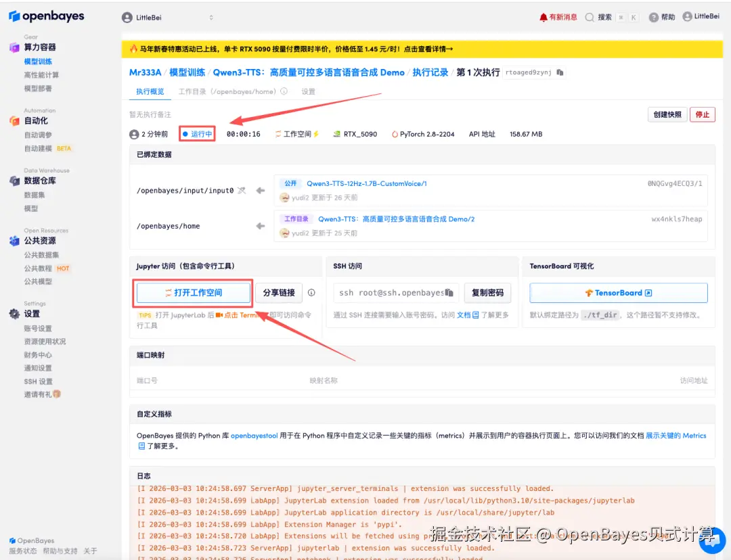The width and height of the screenshot is (731, 560).
Task: Open the TensorBoard button
Action: (x=618, y=293)
